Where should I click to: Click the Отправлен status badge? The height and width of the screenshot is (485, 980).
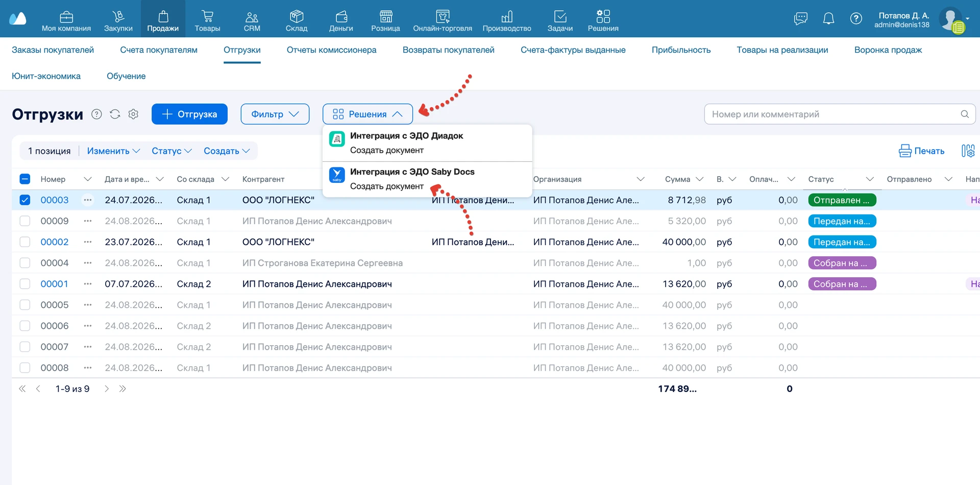[842, 200]
